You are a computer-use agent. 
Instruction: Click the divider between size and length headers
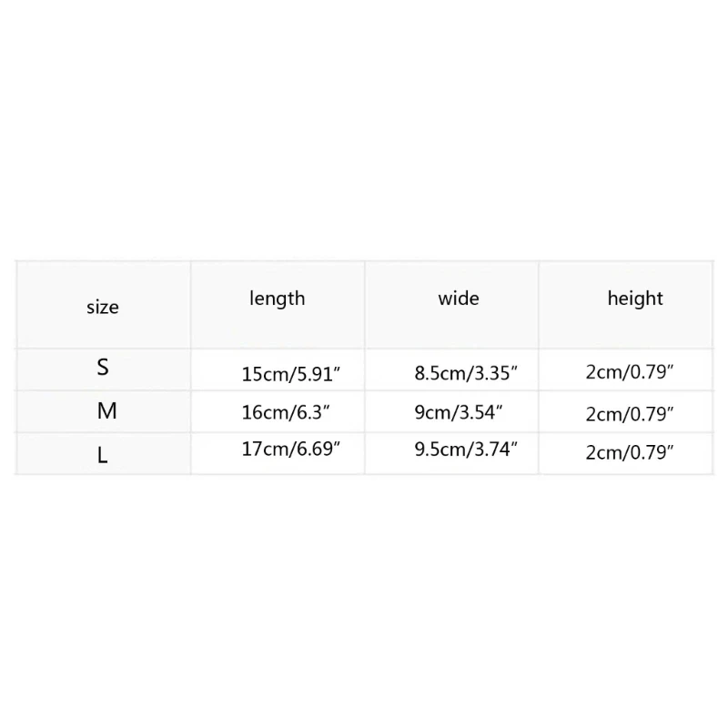pos(190,304)
